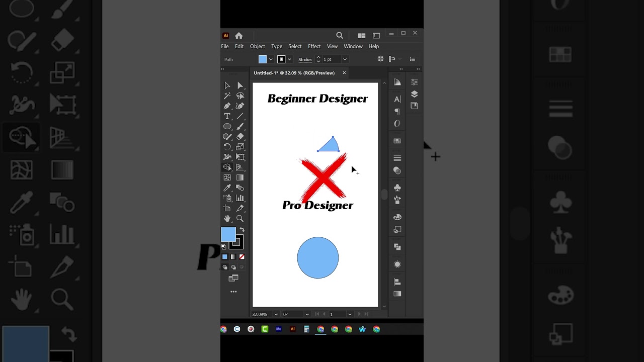Viewport: 644px width, 362px height.
Task: Choose the Gradient tool
Action: [x=240, y=177]
